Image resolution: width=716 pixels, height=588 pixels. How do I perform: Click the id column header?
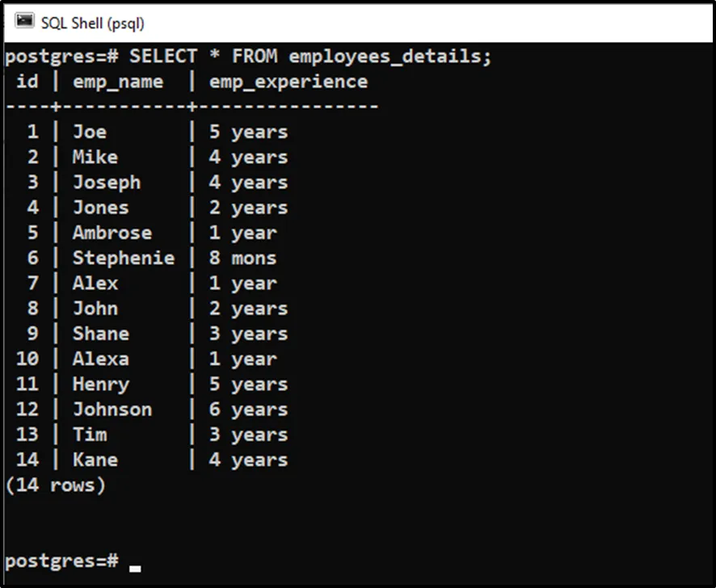tap(27, 82)
